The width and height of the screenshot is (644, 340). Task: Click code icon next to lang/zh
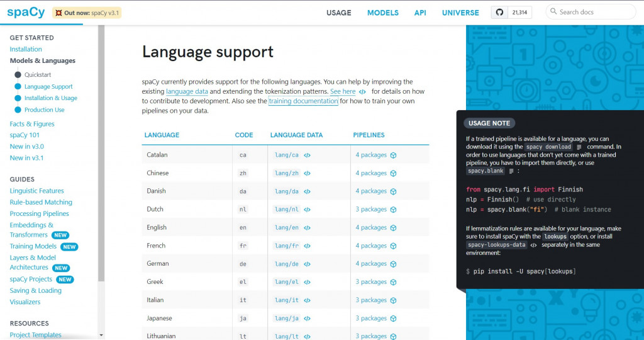[307, 174]
